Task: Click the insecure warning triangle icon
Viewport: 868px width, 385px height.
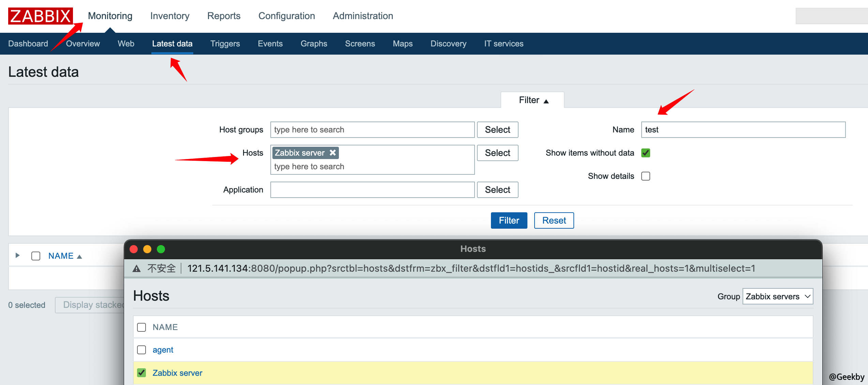Action: 137,269
